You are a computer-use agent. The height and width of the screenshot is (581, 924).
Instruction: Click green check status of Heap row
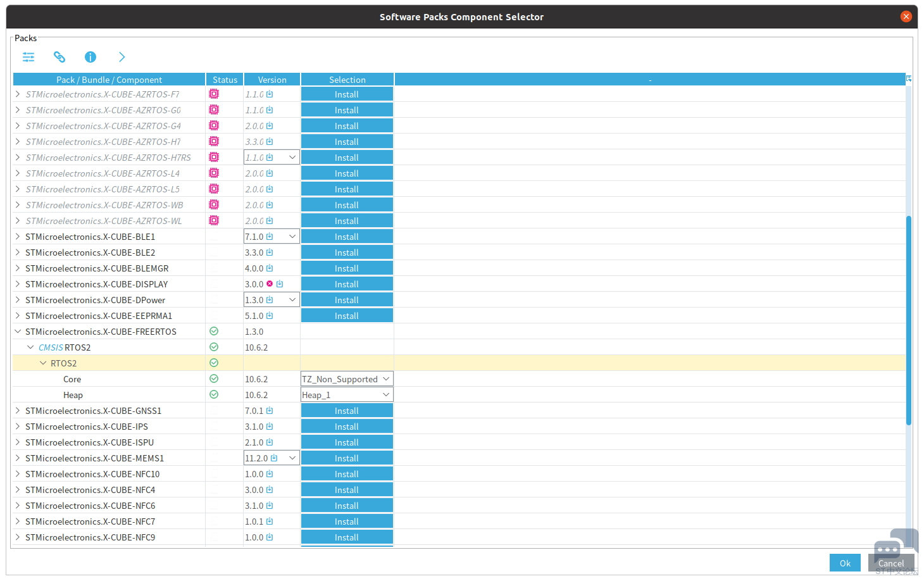(x=214, y=394)
